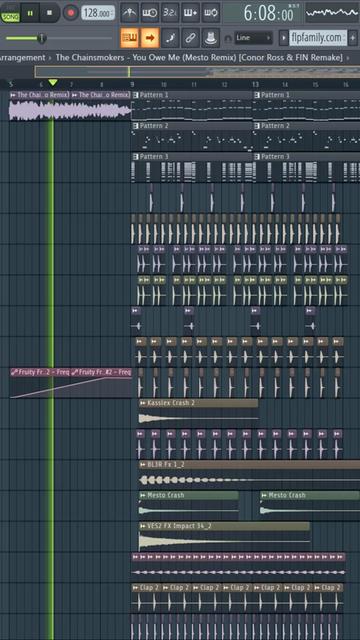This screenshot has height=640, width=360.
Task: Click the plus button beside flpfamily.com
Action: click(353, 38)
